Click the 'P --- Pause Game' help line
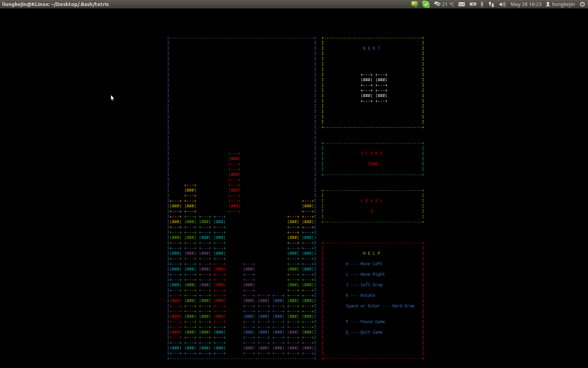 point(365,322)
